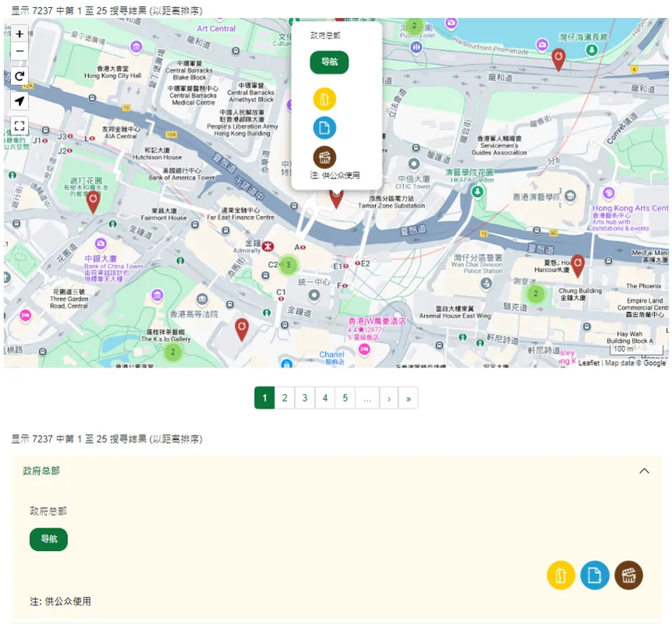
Task: Click the green cluster marked 3 near 金钟
Action: [288, 266]
